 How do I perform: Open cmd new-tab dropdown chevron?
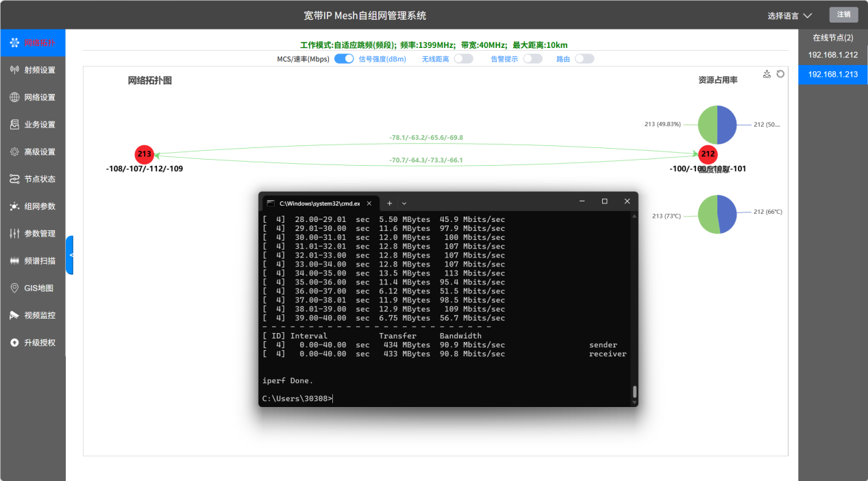click(x=404, y=203)
